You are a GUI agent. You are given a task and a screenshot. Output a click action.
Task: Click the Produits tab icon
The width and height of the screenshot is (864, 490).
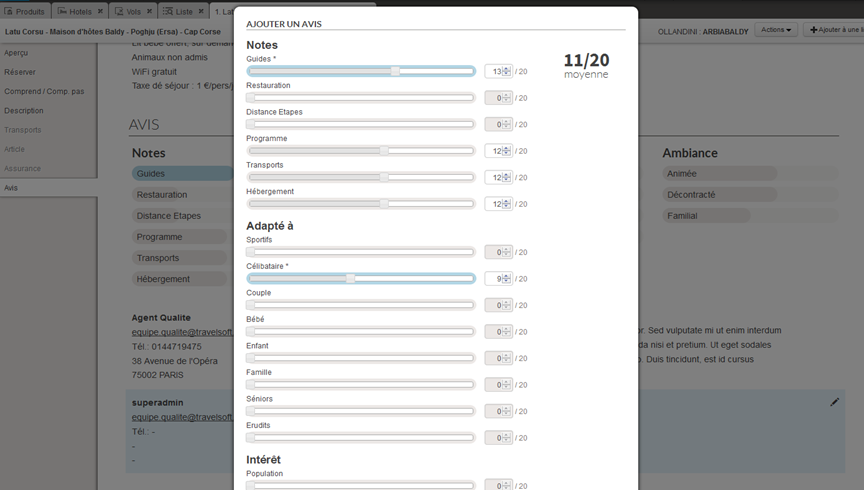click(9, 12)
